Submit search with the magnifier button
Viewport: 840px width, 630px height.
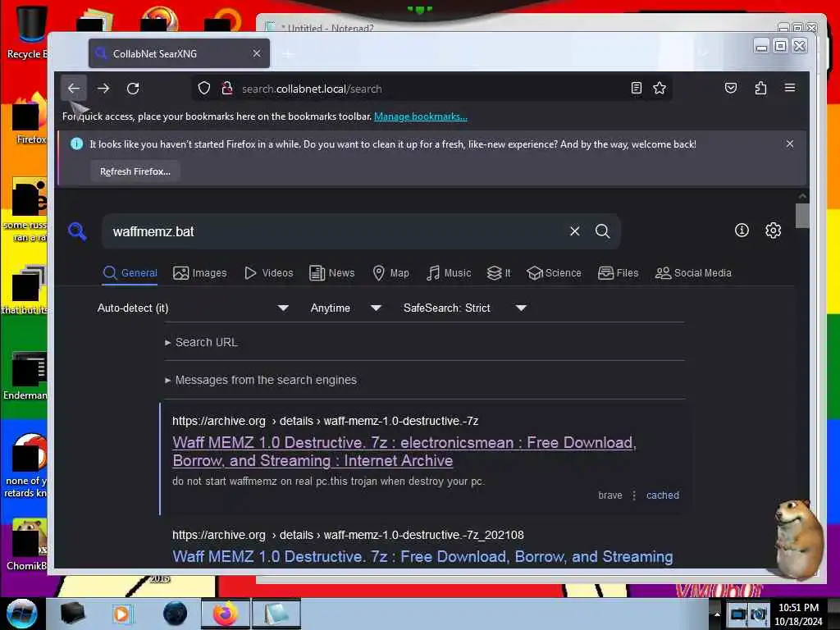click(603, 231)
